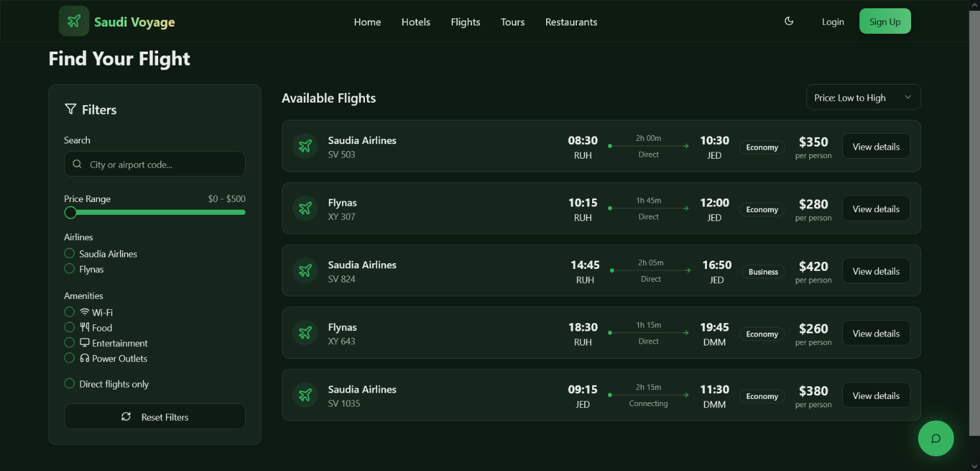Open the chat bubble floating button
Viewport: 980px width, 471px height.
(935, 438)
